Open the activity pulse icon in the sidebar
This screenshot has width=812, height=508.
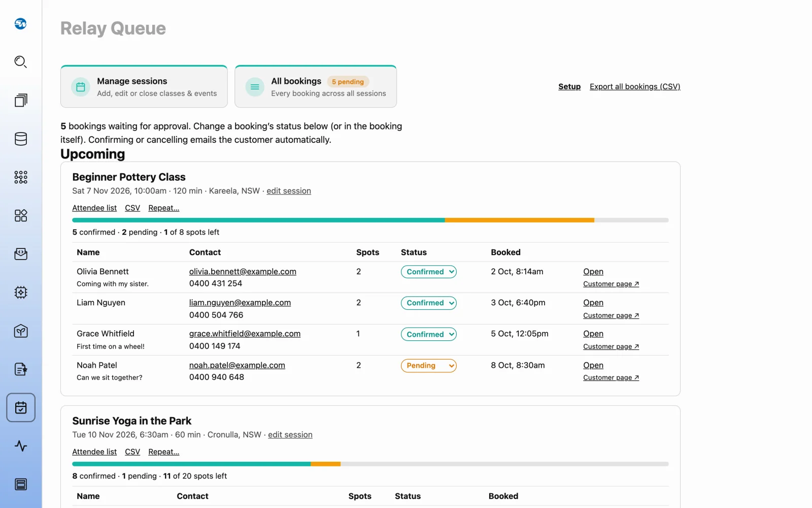click(21, 446)
